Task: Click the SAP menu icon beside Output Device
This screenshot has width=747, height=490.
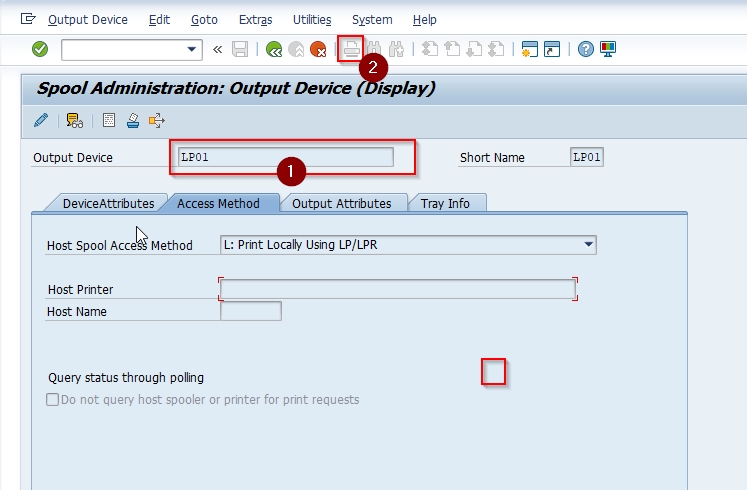Action: (x=28, y=19)
